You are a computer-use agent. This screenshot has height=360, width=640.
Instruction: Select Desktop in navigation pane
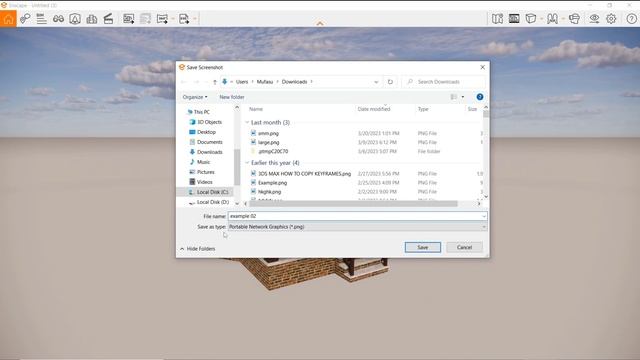tap(202, 132)
